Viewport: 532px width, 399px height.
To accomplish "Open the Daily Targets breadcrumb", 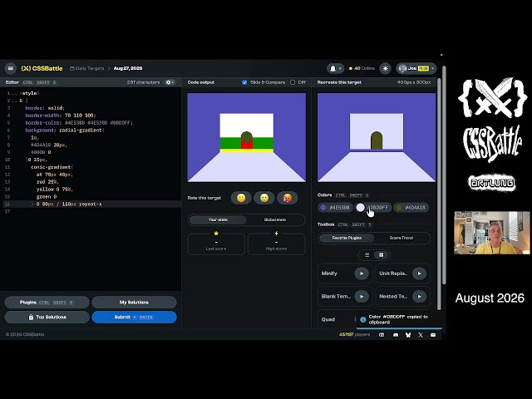I will (86, 68).
